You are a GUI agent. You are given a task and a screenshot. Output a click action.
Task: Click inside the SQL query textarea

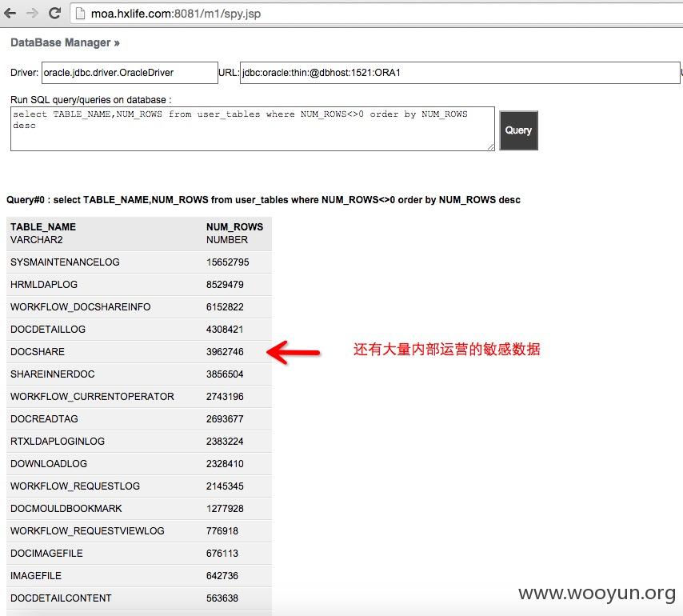click(x=252, y=129)
